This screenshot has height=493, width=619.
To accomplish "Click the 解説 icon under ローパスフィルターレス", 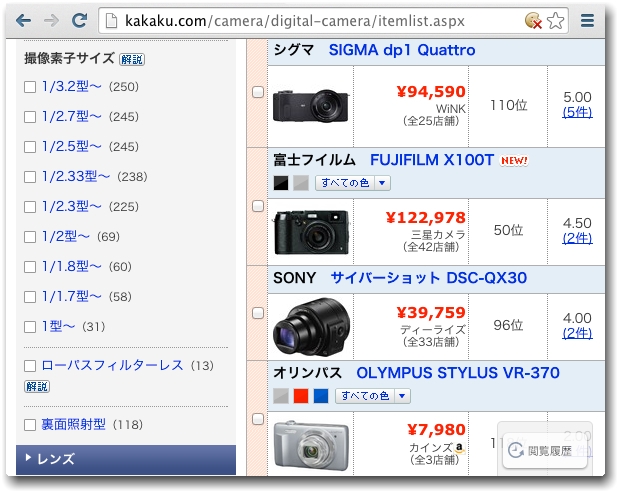I will 37,386.
